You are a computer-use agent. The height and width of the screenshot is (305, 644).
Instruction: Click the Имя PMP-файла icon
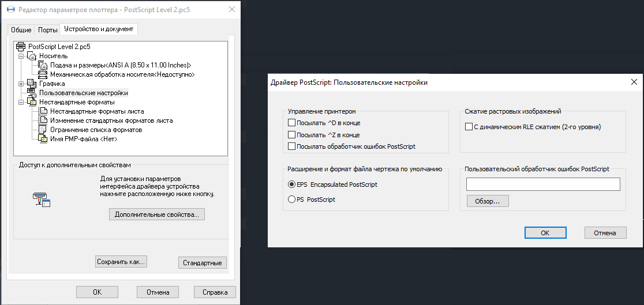click(43, 139)
